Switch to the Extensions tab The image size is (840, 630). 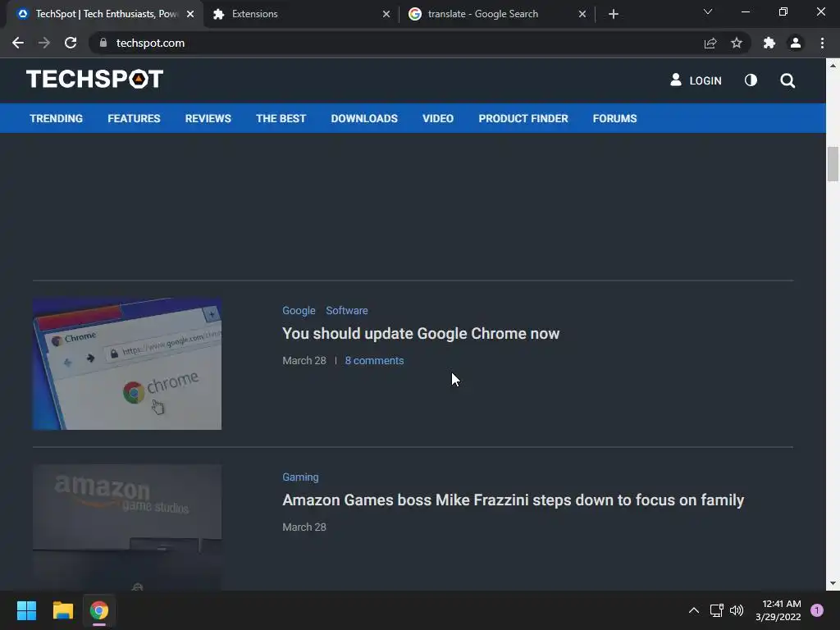301,14
